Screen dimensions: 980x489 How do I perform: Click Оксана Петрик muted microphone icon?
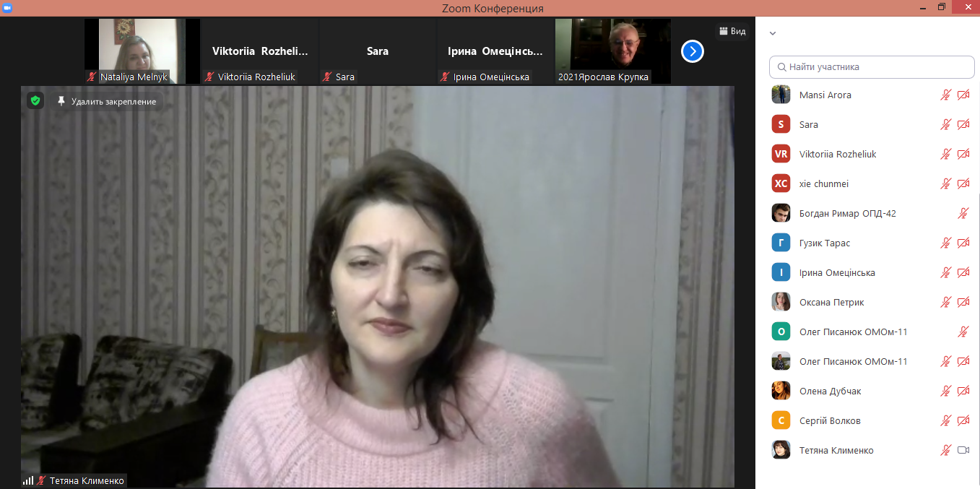tap(945, 302)
